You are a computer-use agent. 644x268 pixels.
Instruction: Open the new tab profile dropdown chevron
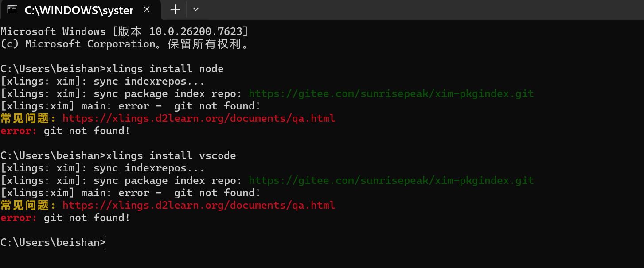[x=195, y=10]
